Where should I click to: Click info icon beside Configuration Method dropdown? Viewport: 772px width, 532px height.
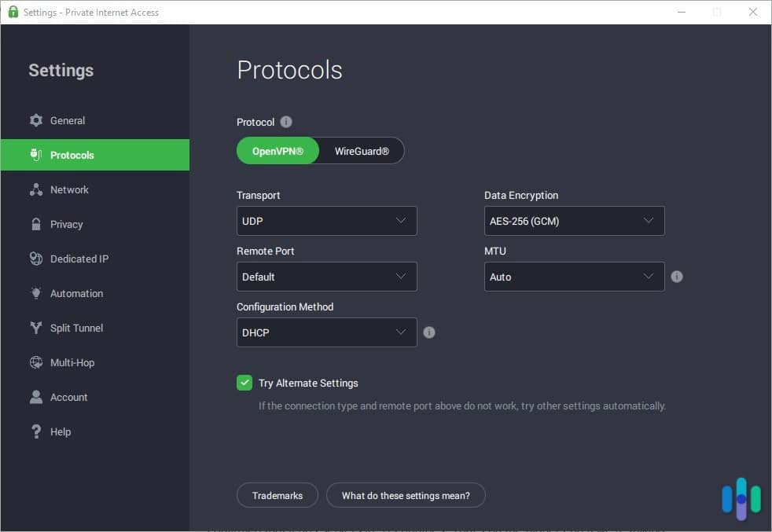pyautogui.click(x=429, y=332)
